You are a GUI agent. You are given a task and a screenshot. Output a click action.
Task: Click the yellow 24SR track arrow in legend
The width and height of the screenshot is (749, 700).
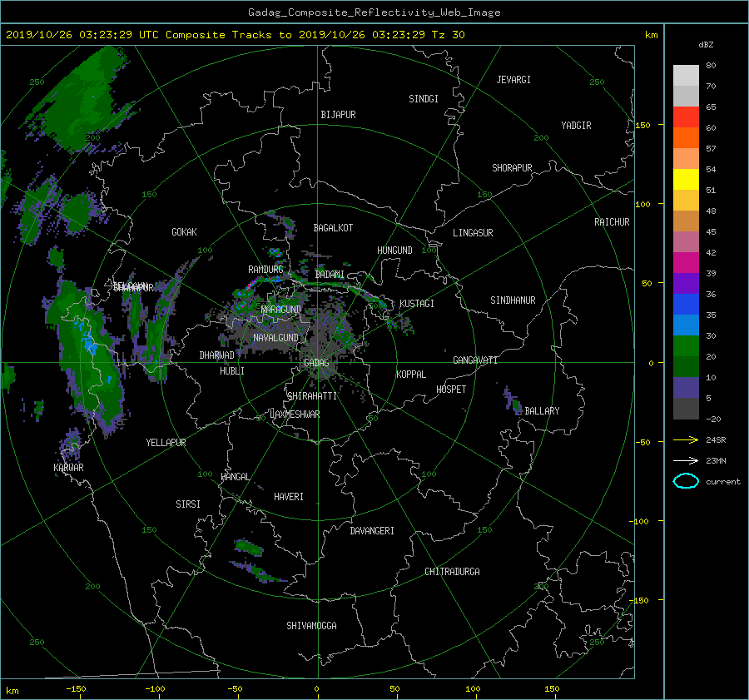pyautogui.click(x=686, y=439)
